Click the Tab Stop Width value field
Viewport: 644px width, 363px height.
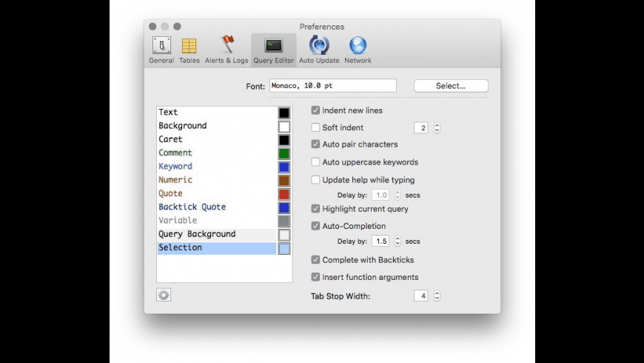[x=421, y=296]
